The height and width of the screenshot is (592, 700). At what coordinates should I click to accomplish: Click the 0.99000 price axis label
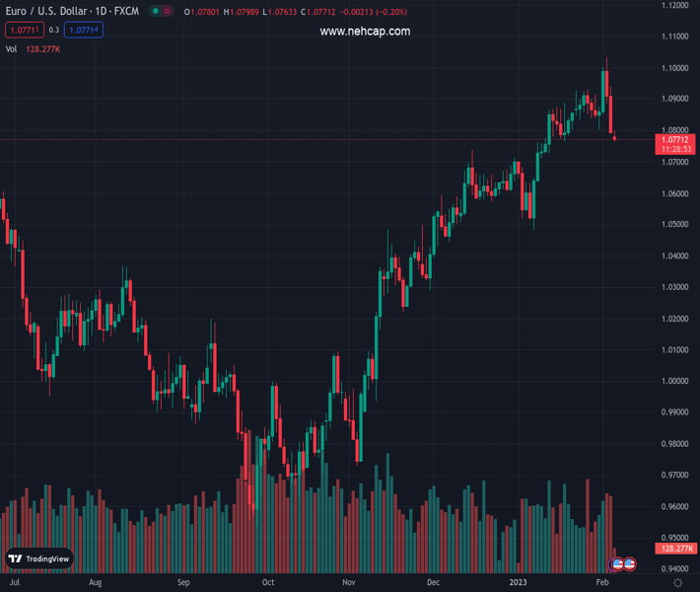(x=675, y=412)
